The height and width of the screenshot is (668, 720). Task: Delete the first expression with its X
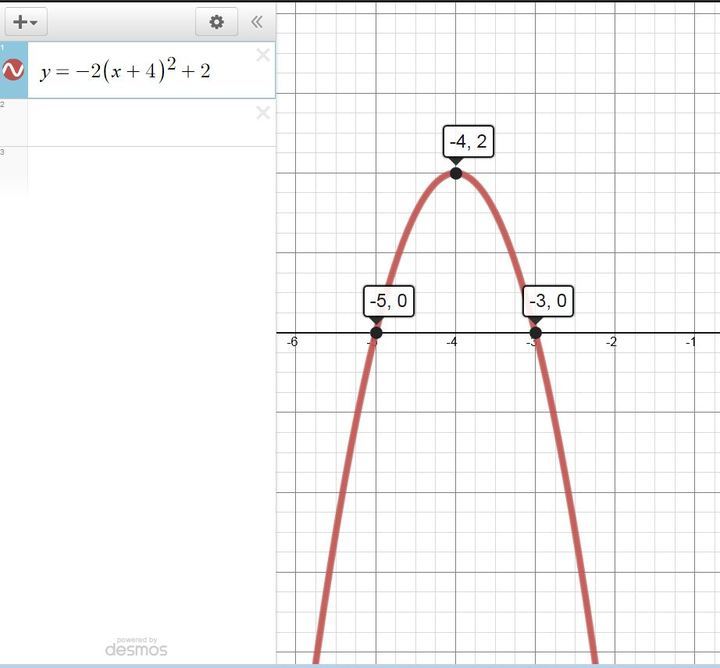[x=263, y=55]
